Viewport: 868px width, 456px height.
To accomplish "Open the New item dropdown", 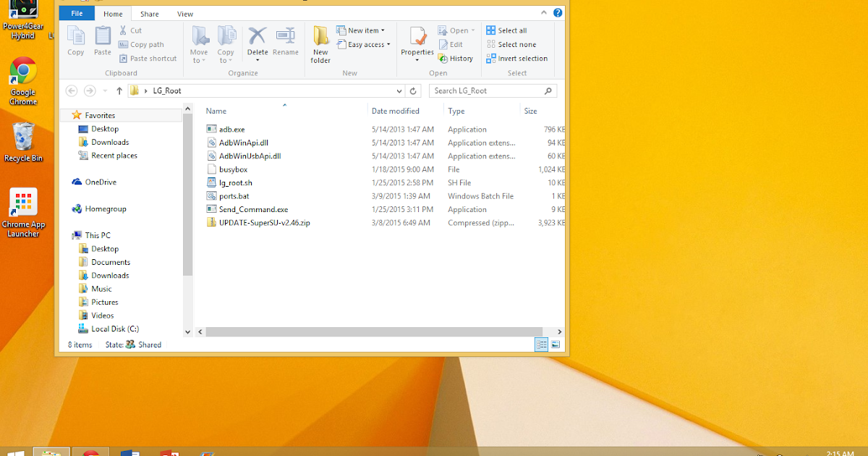I will tap(361, 30).
